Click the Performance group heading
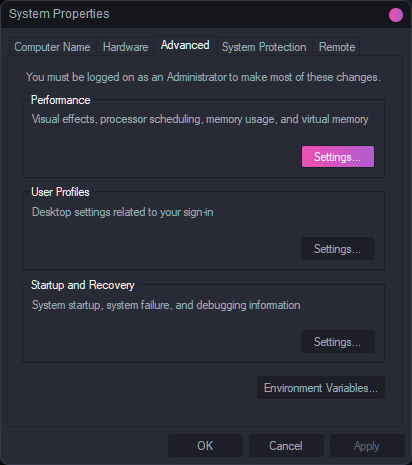The width and height of the screenshot is (412, 465). 61,100
